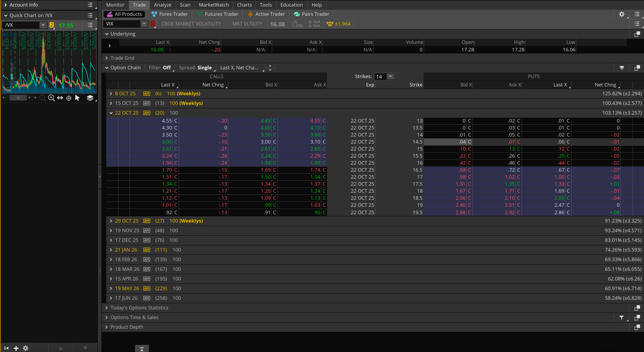Toggle the option chain Filter Off setting
Image resolution: width=644 pixels, height=352 pixels.
coord(160,68)
